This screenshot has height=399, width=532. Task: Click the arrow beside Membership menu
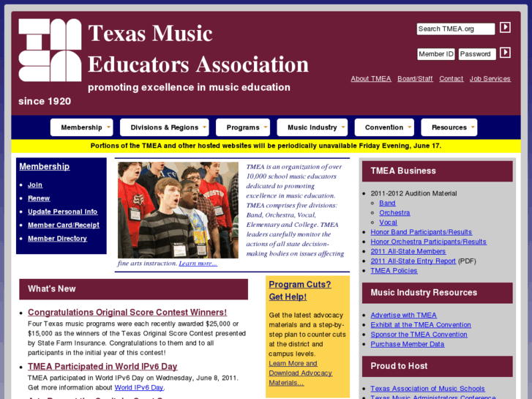(x=108, y=127)
